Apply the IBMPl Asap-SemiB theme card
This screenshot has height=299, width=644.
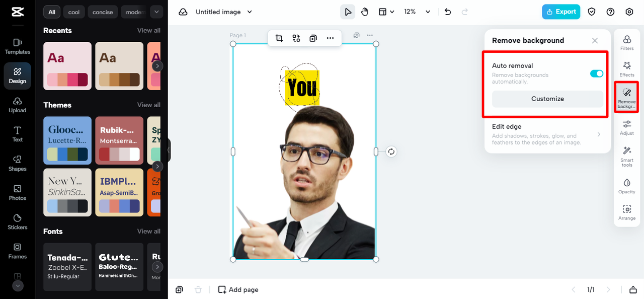pyautogui.click(x=120, y=192)
